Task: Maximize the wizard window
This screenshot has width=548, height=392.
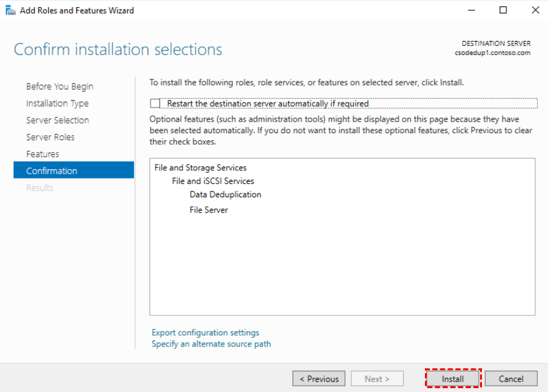Action: coord(504,10)
